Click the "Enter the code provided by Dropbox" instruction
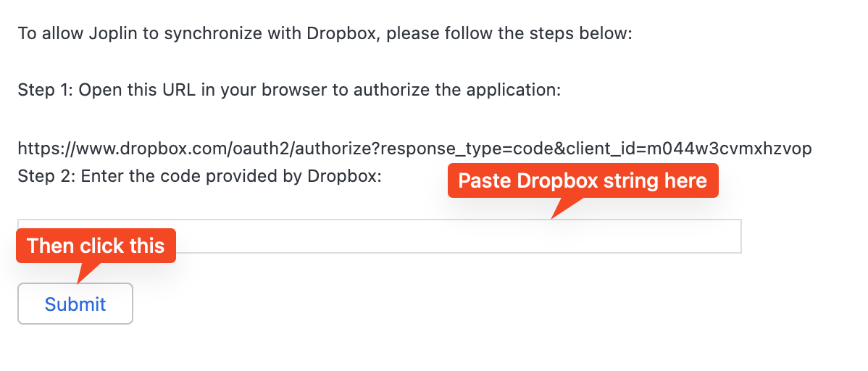 [x=231, y=177]
